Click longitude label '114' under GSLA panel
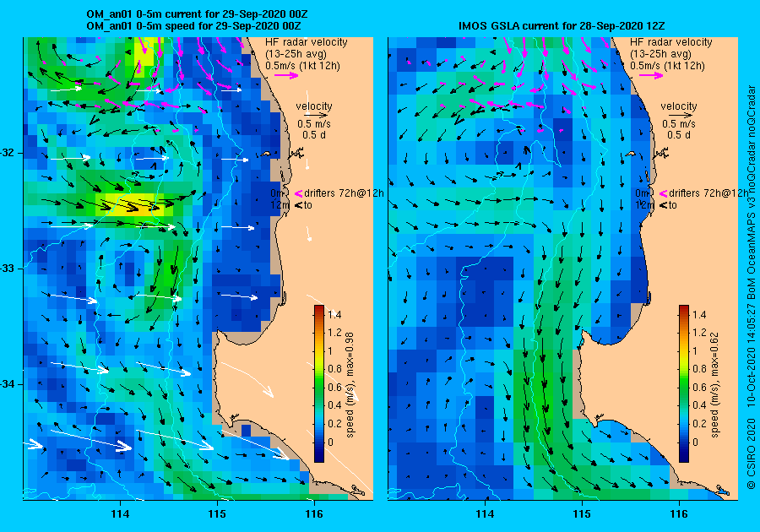Screen dimensions: 760x532 point(486,514)
